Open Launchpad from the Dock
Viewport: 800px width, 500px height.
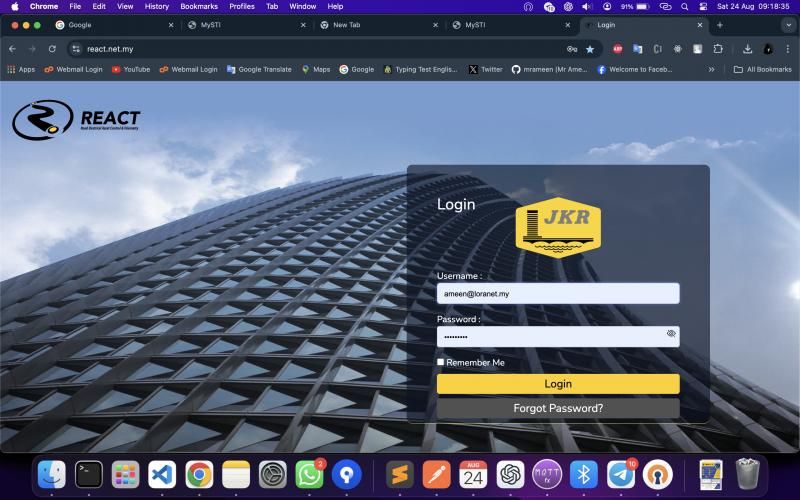point(126,474)
